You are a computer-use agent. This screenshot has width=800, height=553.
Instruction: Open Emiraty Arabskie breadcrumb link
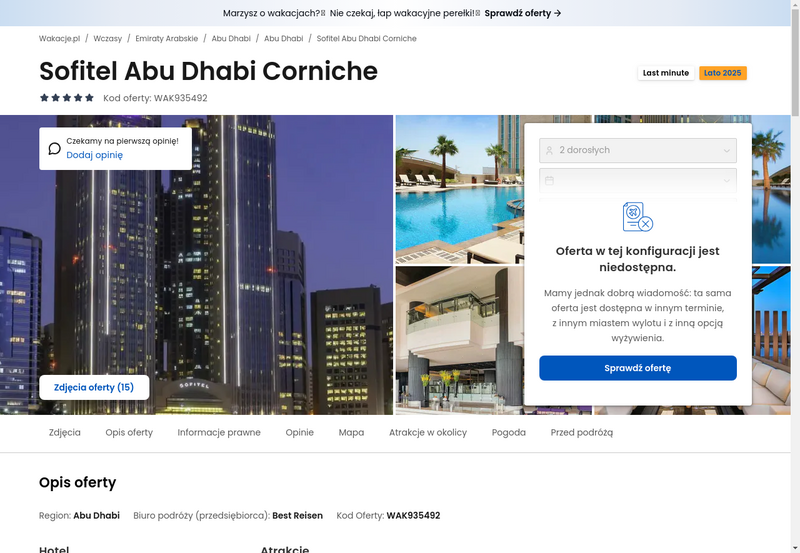click(x=167, y=39)
